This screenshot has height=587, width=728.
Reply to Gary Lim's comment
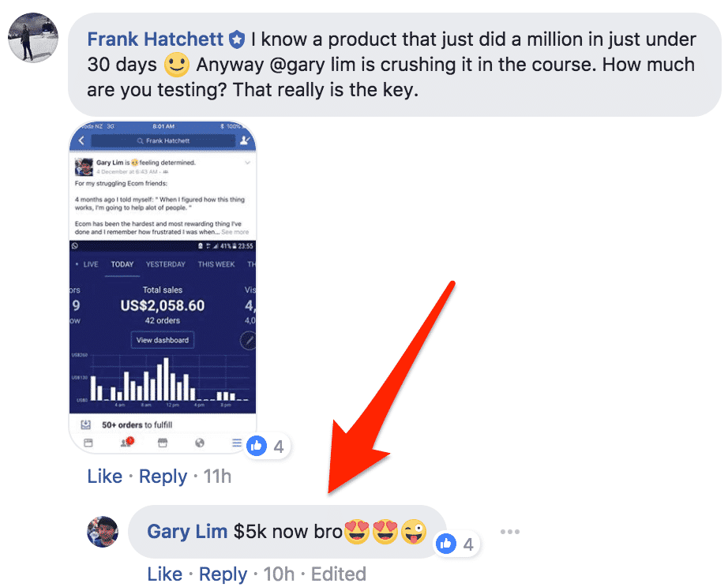point(223,574)
